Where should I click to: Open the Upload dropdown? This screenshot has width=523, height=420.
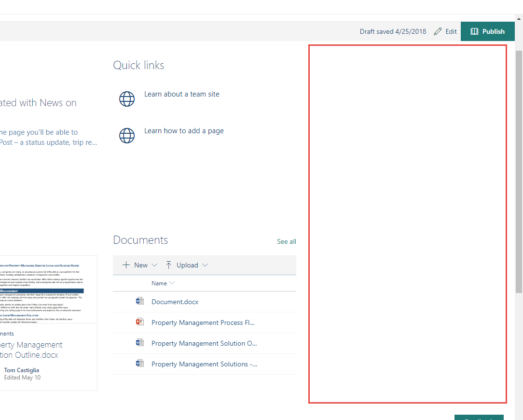(x=205, y=265)
